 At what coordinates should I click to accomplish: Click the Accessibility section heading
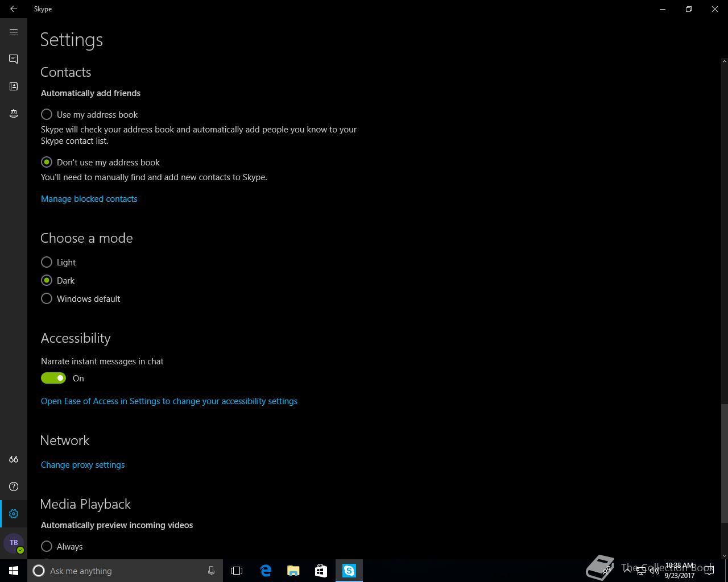point(76,338)
